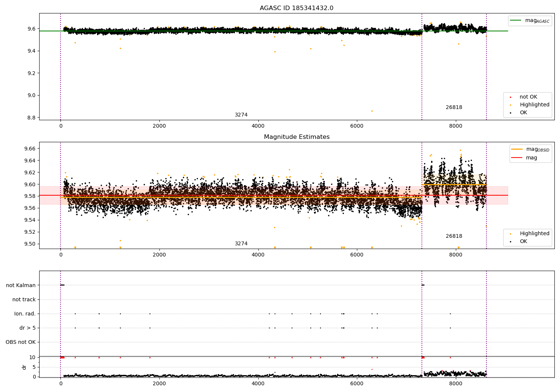The width and height of the screenshot is (560, 392).
Task: Click y-tick '9.54' in Magnitude Estimates plot
Action: click(30, 220)
